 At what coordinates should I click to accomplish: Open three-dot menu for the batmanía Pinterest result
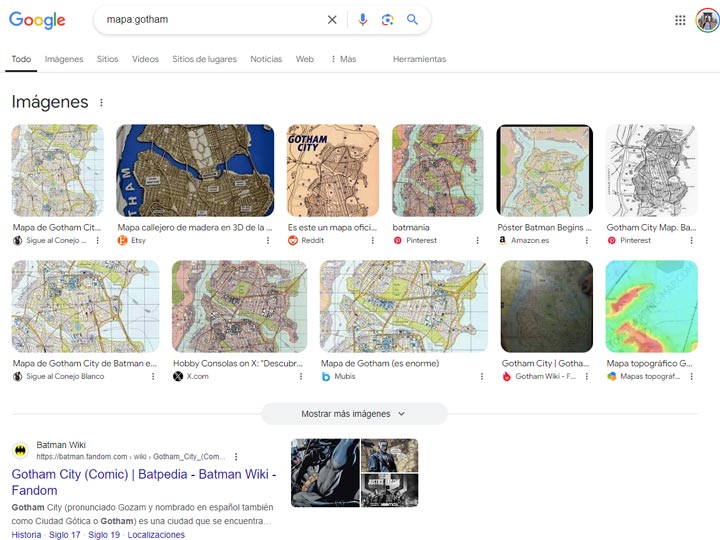(x=478, y=240)
